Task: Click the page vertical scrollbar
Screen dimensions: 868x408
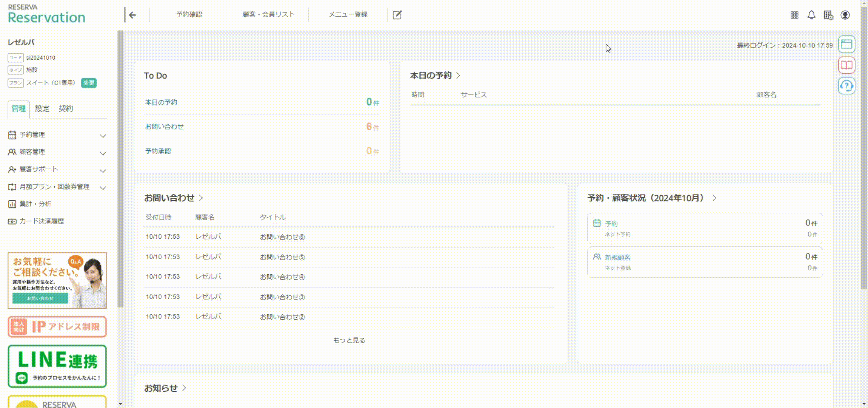Action: click(864, 147)
